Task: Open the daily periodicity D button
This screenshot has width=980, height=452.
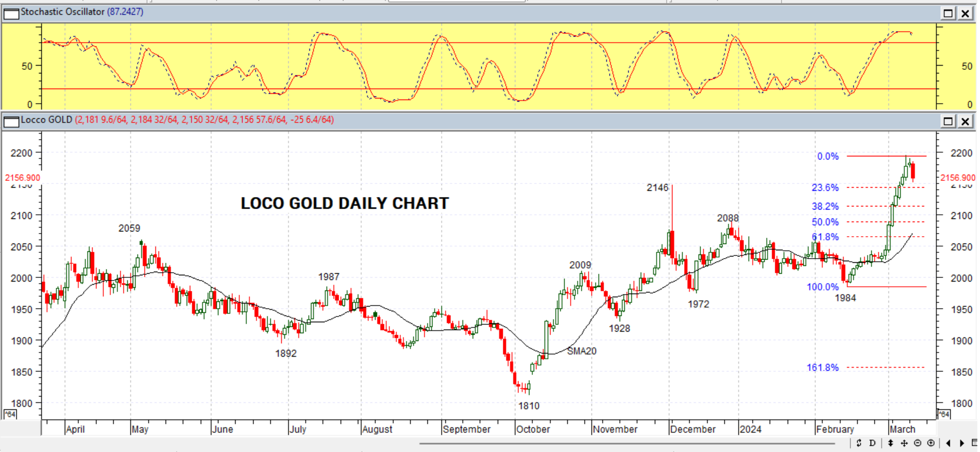Action: tap(872, 443)
